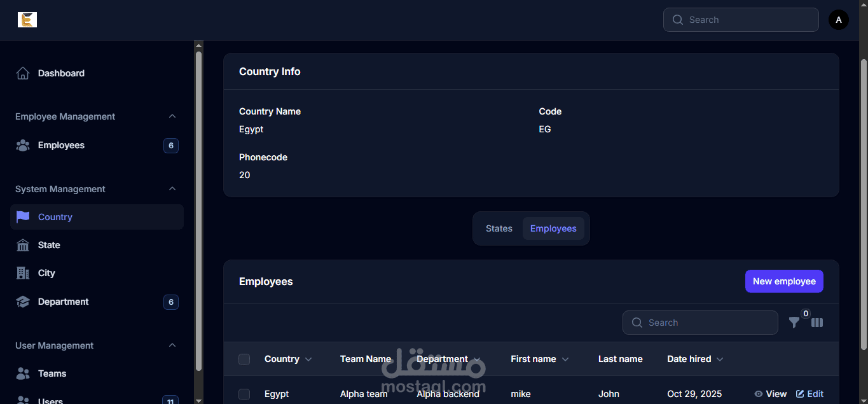This screenshot has width=868, height=404.
Task: Open the City menu item
Action: coord(97,273)
